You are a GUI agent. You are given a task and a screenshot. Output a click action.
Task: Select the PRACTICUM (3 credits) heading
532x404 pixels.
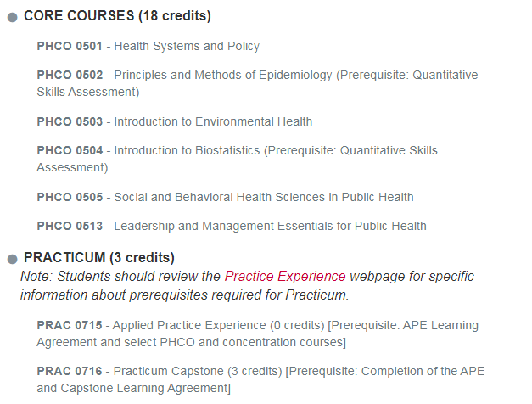99,258
